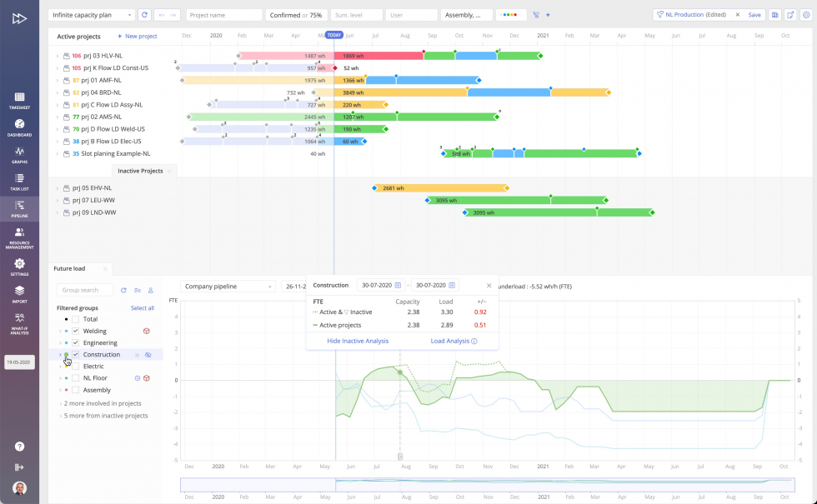
Task: Click the colored dots swatch in the toolbar
Action: (x=509, y=14)
